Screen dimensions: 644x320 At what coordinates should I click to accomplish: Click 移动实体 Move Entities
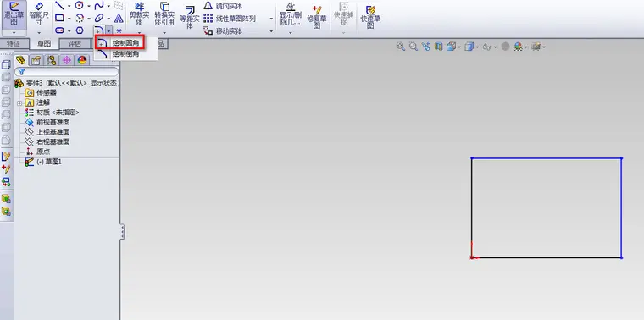pos(224,30)
